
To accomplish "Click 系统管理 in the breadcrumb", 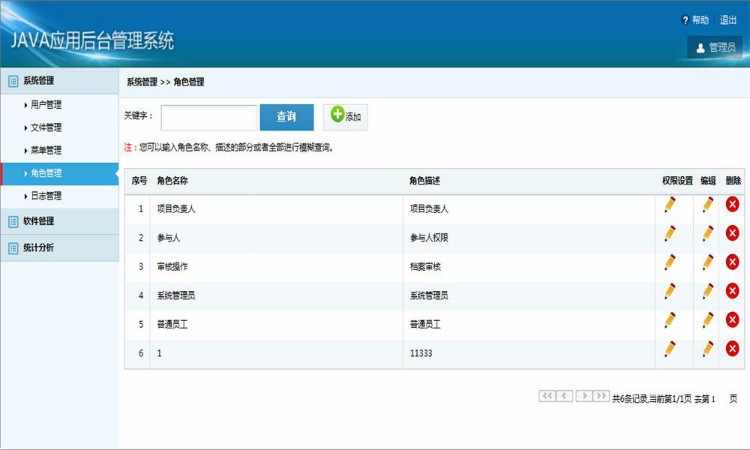I will pos(142,82).
